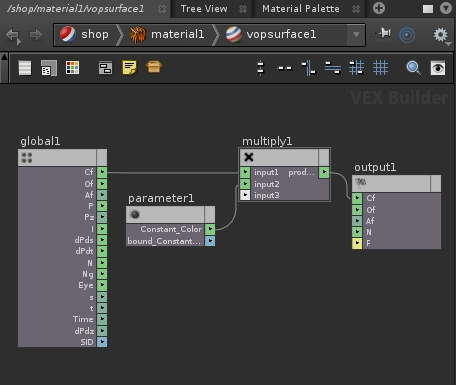
Task: Open the gear settings menu
Action: coord(441,35)
